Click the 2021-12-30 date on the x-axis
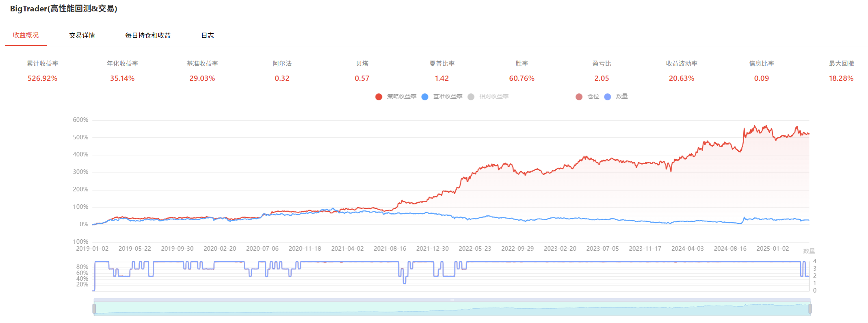This screenshot has height=323, width=868. [433, 249]
